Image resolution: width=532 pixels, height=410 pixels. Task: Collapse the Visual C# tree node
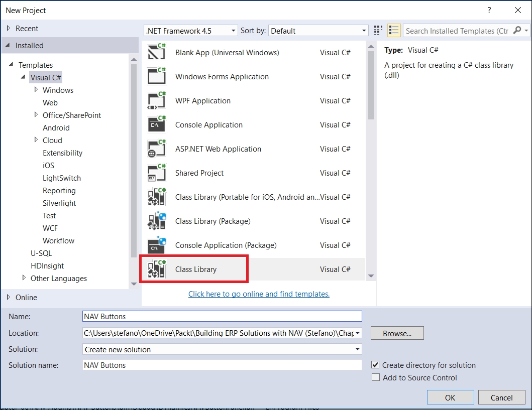(23, 77)
